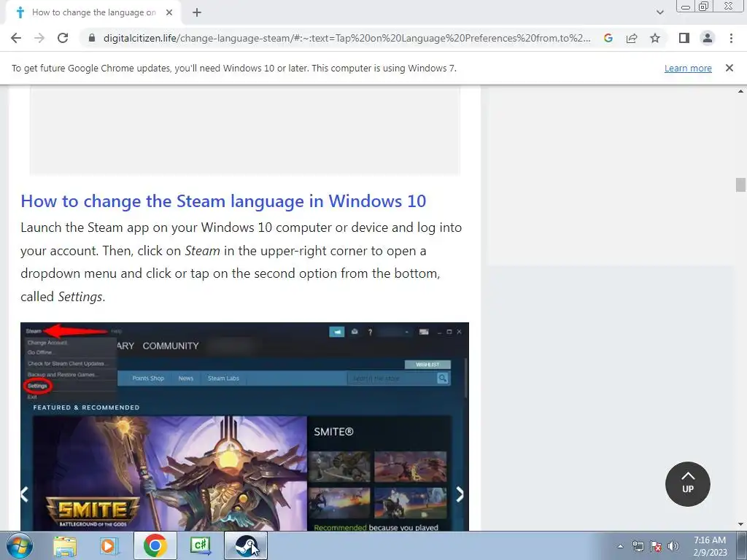Bookmark this page with the star icon
Image resolution: width=747 pixels, height=560 pixels.
tap(655, 38)
